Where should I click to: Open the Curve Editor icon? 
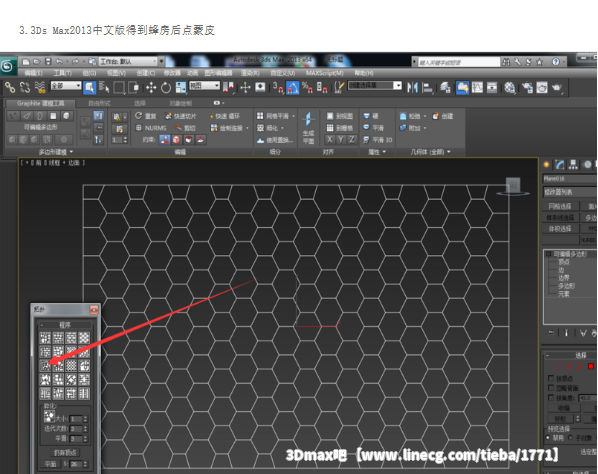click(x=477, y=88)
